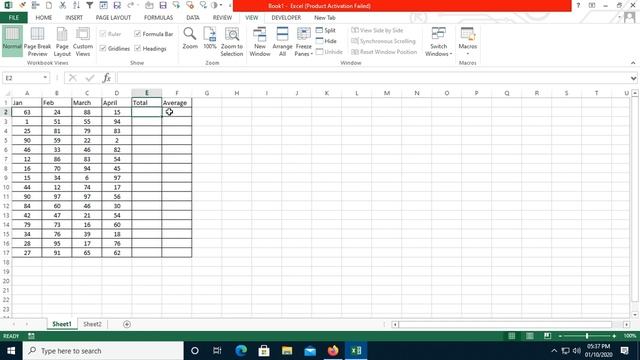This screenshot has height=360, width=640.
Task: Select the Sheet1 tab
Action: click(x=62, y=324)
